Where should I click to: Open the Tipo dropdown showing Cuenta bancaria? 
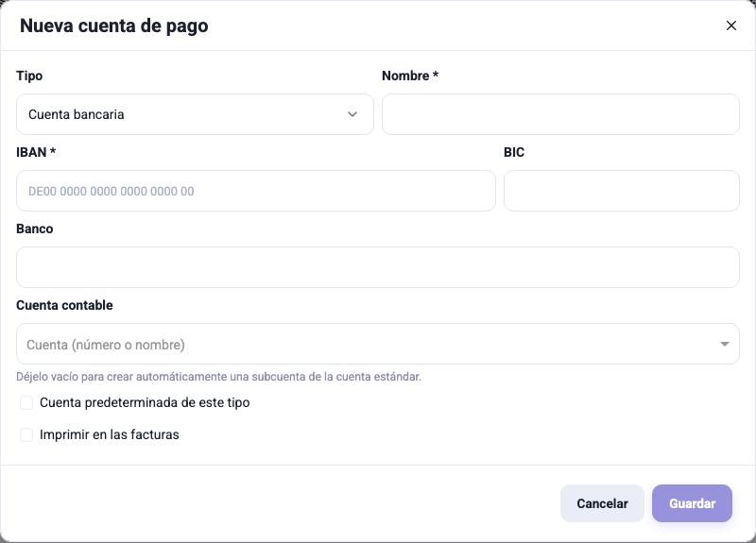[x=195, y=114]
